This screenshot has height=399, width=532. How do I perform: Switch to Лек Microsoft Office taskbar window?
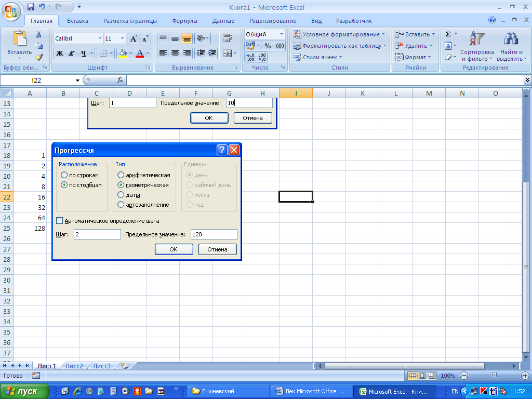(x=311, y=391)
